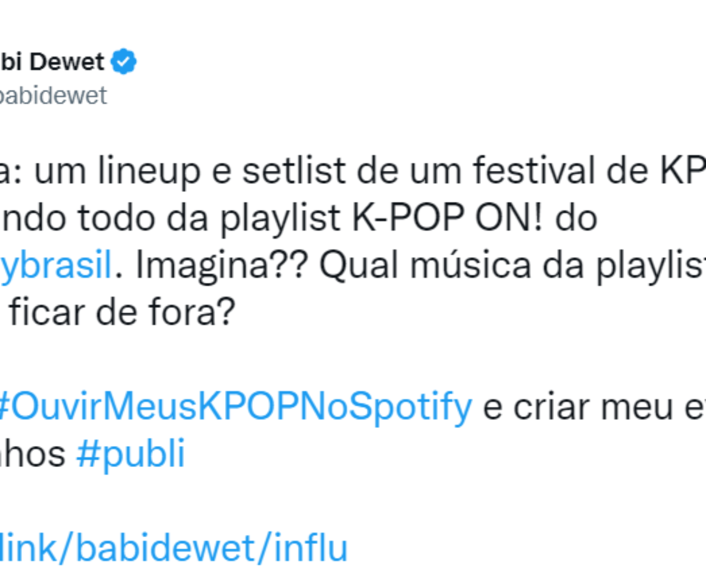Open the blue mention ending in ybrasil
Image resolution: width=706 pixels, height=588 pixels.
tap(56, 265)
